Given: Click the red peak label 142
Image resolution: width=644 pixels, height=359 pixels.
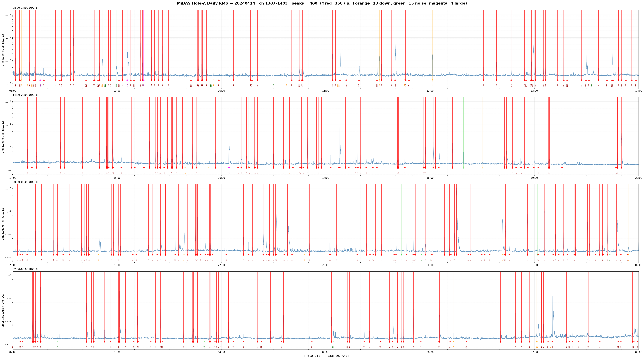Looking at the screenshot, I should tap(274, 173).
